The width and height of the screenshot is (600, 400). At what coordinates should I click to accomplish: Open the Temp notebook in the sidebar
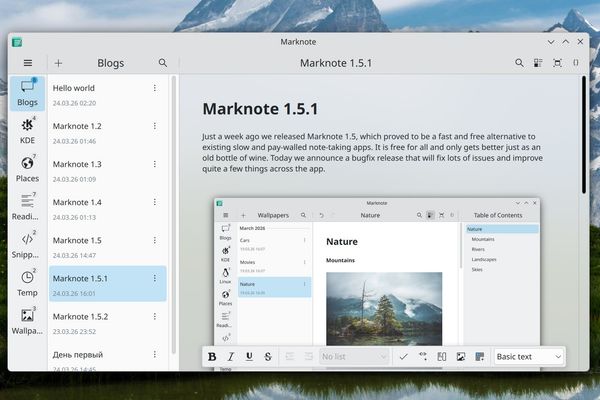(28, 283)
